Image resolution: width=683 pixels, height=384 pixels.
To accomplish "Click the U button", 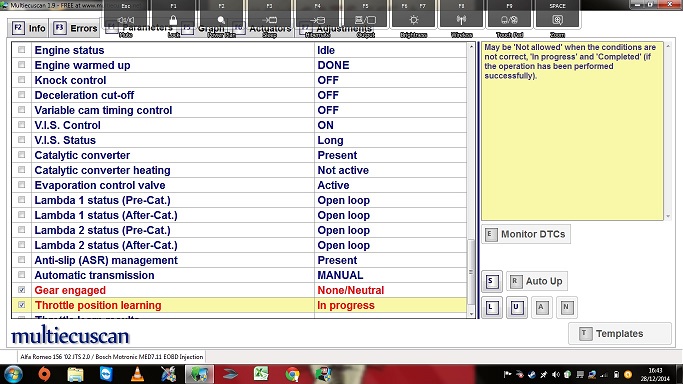I will [x=517, y=307].
